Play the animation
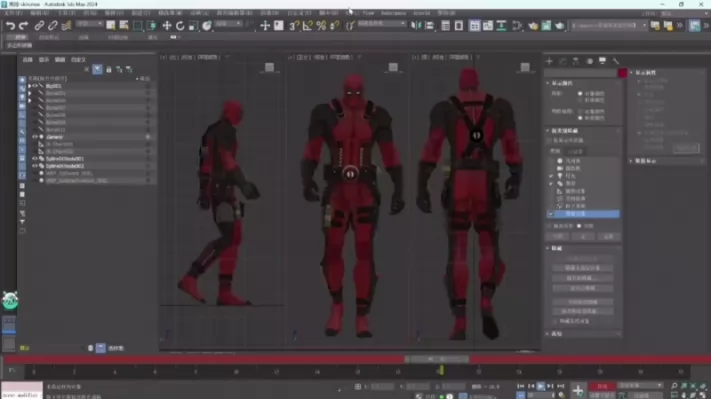 click(x=541, y=386)
